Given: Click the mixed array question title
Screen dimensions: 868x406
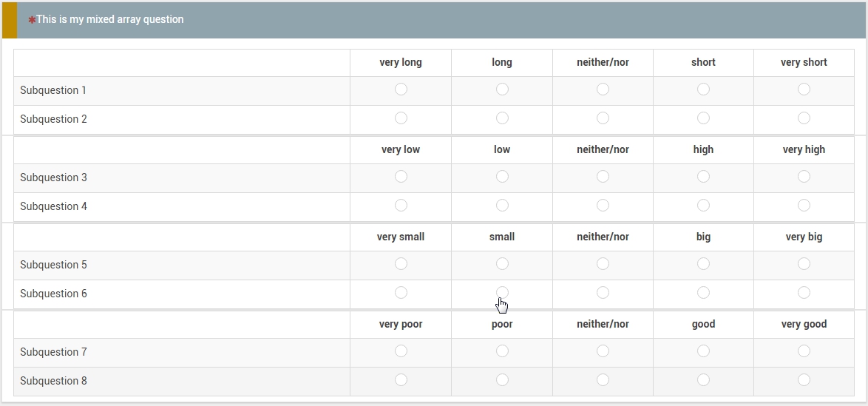Looking at the screenshot, I should point(110,20).
